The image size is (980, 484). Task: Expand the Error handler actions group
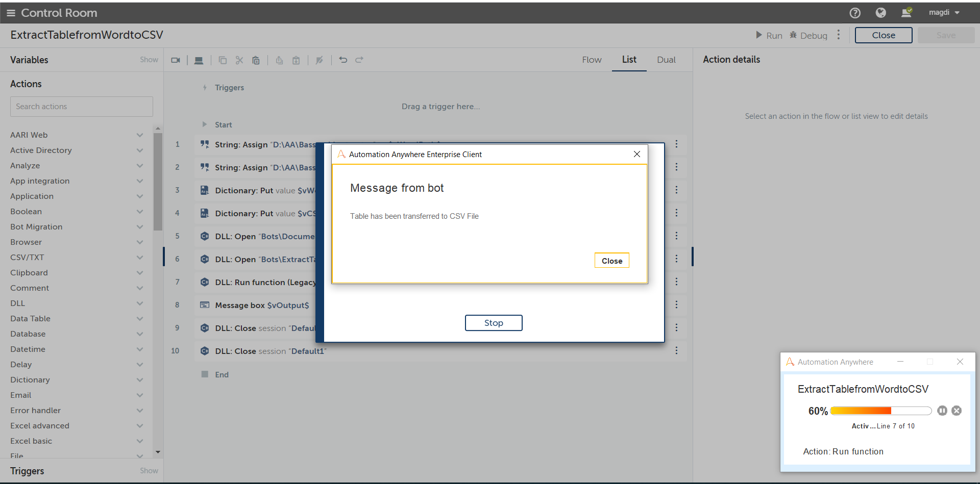[x=140, y=411]
